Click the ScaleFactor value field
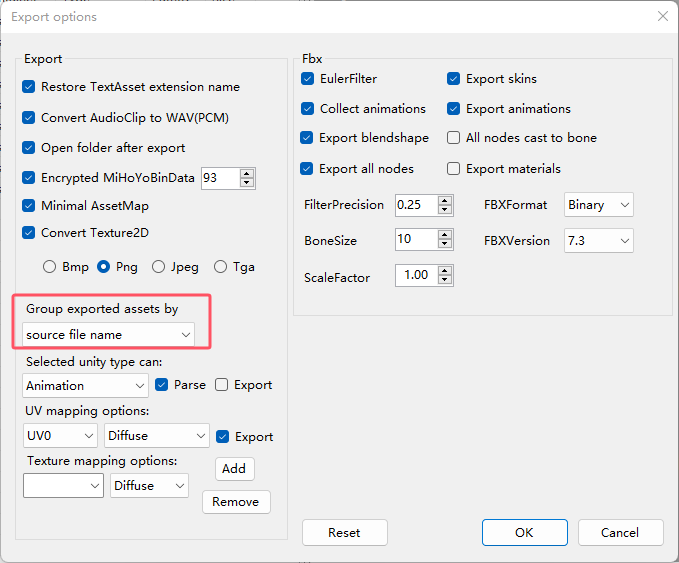This screenshot has height=563, width=679. [416, 275]
